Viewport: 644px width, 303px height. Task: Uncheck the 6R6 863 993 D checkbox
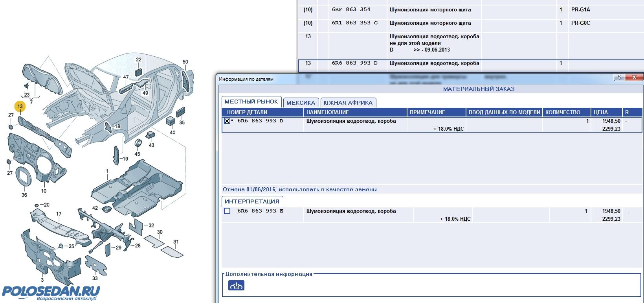(227, 121)
